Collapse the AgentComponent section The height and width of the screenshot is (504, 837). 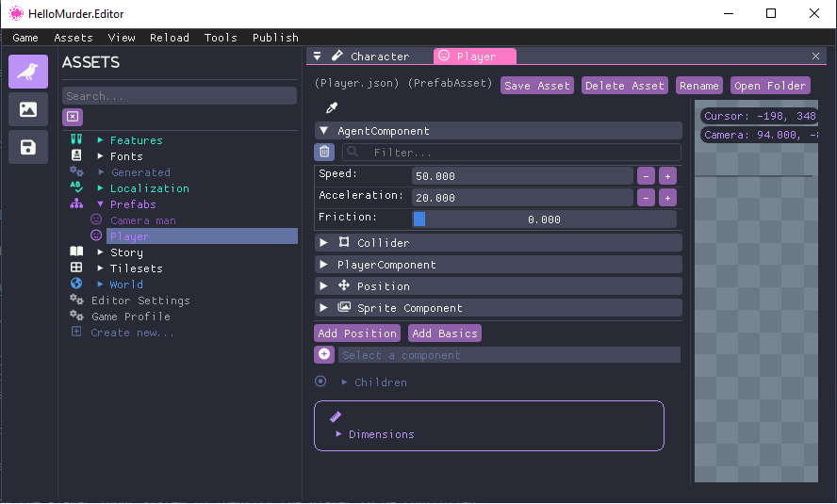[x=323, y=131]
